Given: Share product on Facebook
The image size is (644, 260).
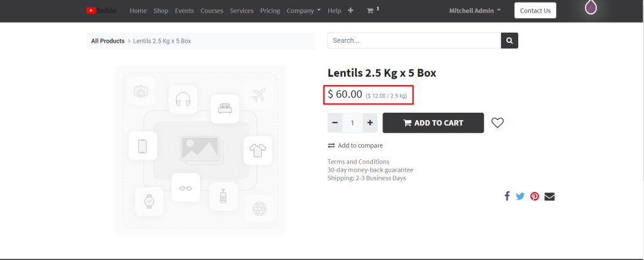Looking at the screenshot, I should (x=507, y=196).
